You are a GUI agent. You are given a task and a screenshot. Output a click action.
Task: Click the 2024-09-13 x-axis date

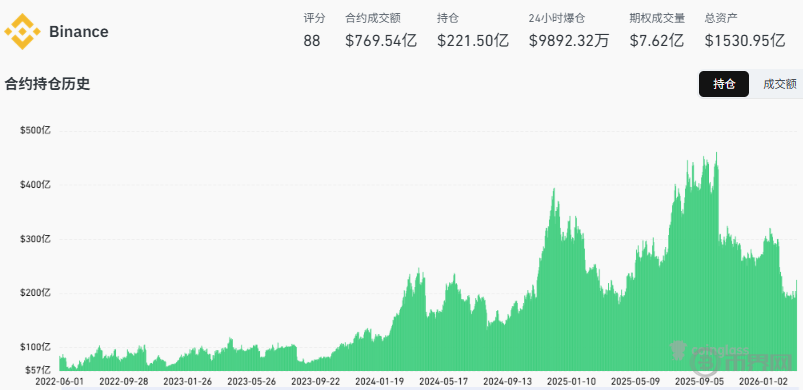click(508, 381)
